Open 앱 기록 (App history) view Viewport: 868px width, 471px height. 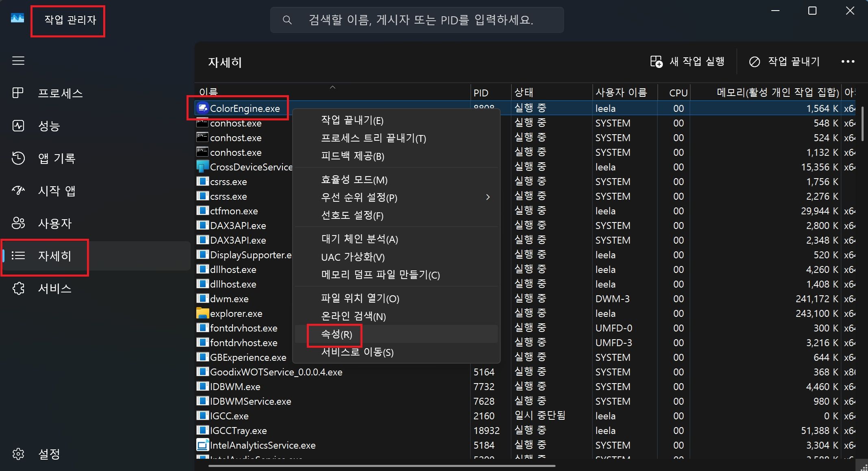click(x=18, y=158)
